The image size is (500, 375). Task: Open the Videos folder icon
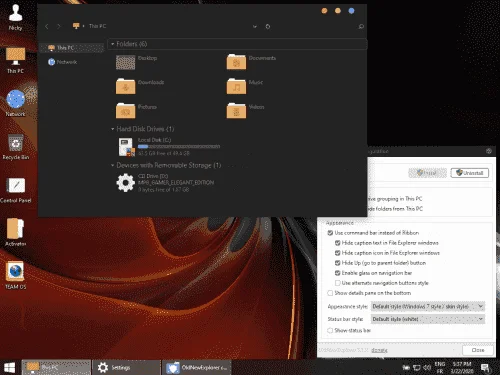pyautogui.click(x=236, y=111)
